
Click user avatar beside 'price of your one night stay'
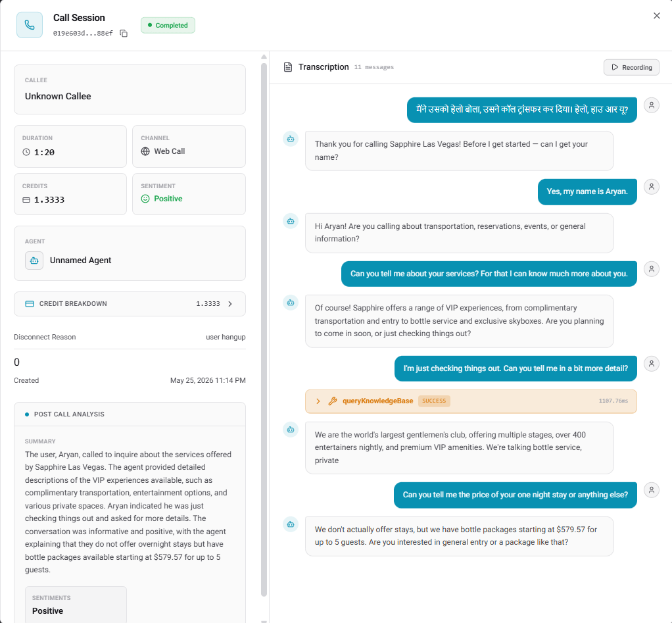(652, 490)
